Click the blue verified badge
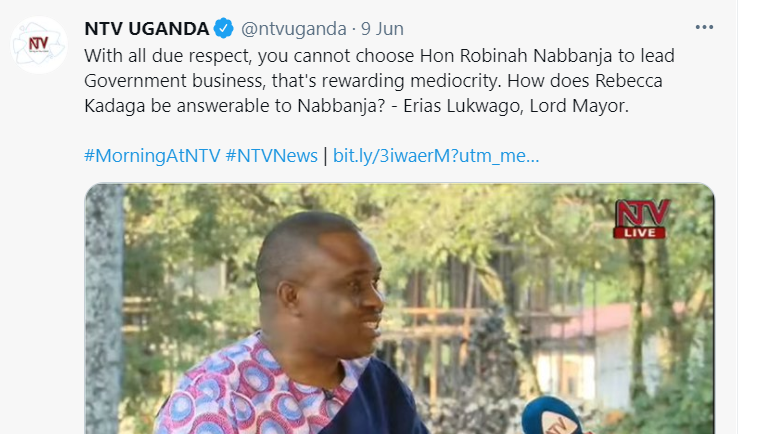Image resolution: width=773 pixels, height=434 pixels. click(224, 28)
